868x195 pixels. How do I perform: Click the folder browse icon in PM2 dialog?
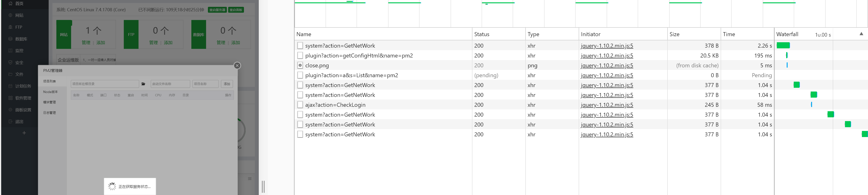(143, 84)
